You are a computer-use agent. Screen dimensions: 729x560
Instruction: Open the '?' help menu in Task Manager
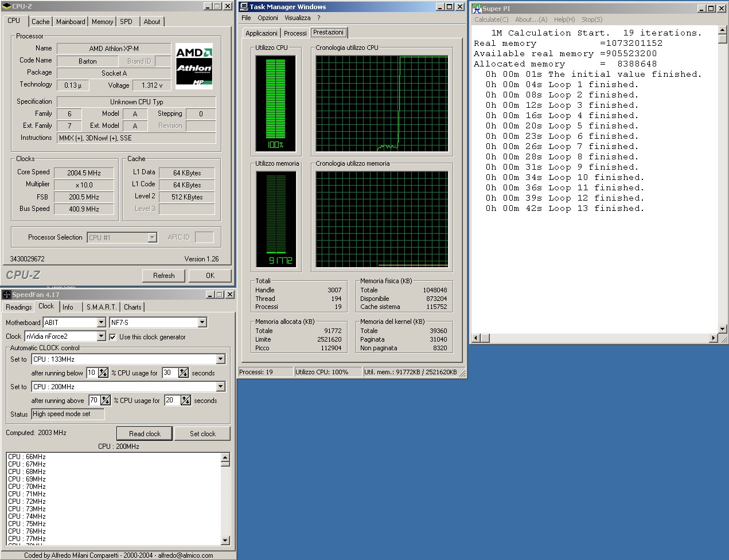[x=319, y=18]
